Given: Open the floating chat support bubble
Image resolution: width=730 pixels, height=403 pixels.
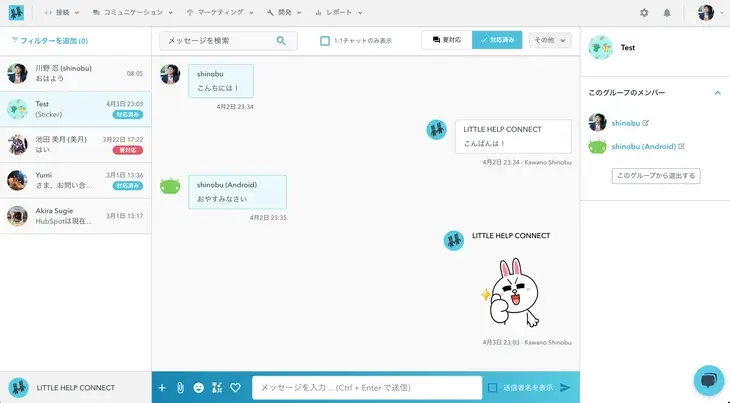Looking at the screenshot, I should pyautogui.click(x=708, y=380).
